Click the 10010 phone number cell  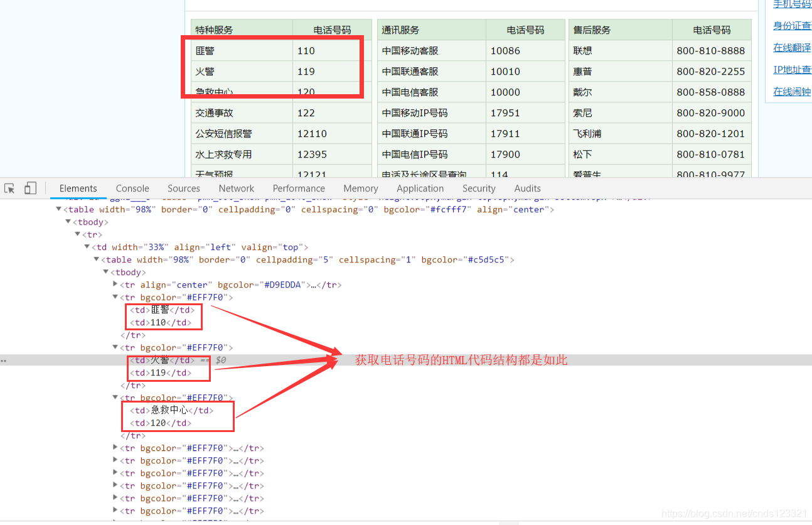pyautogui.click(x=525, y=71)
